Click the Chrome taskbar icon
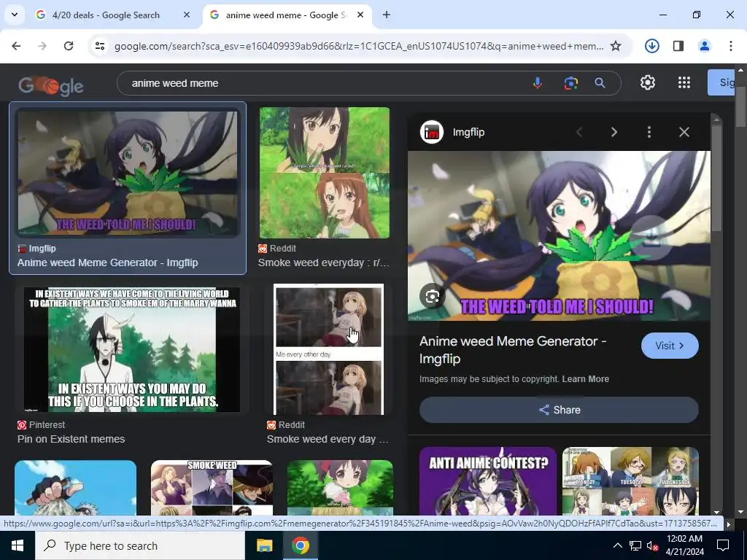The image size is (747, 560). pyautogui.click(x=301, y=545)
